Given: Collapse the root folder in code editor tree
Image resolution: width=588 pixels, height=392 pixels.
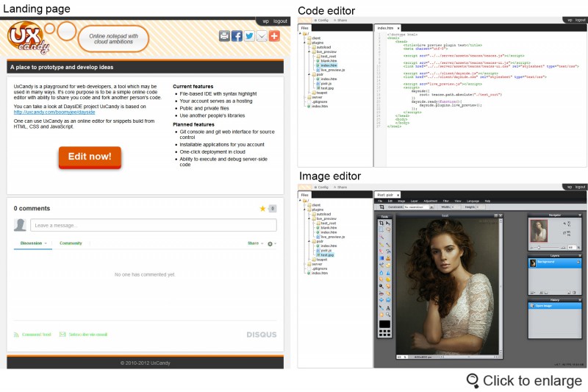Looking at the screenshot, I should (x=300, y=33).
